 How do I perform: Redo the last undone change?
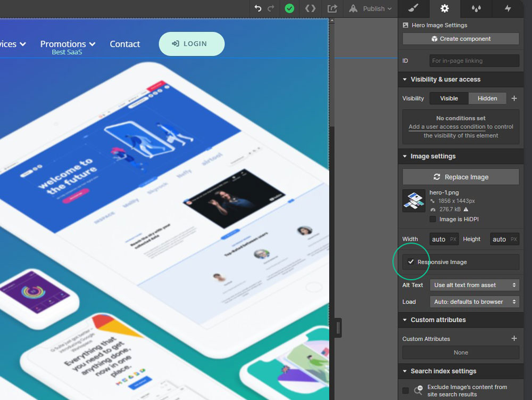point(271,9)
